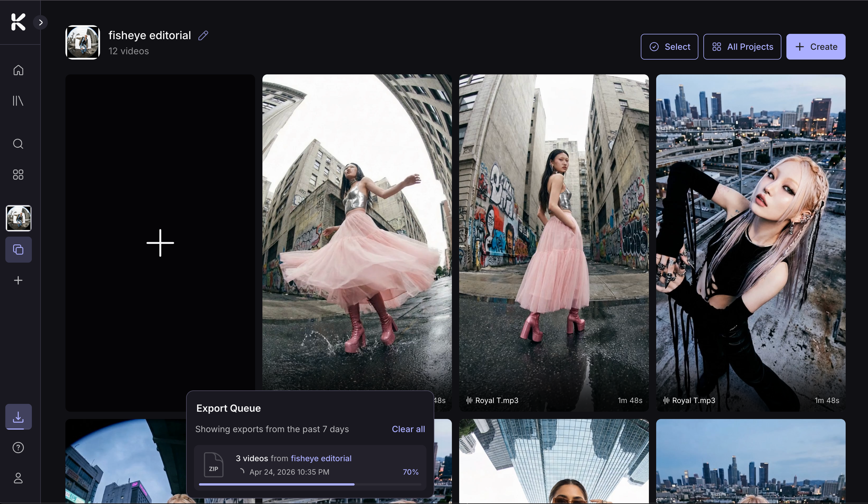868x504 pixels.
Task: Click the export progress bar
Action: click(x=310, y=484)
